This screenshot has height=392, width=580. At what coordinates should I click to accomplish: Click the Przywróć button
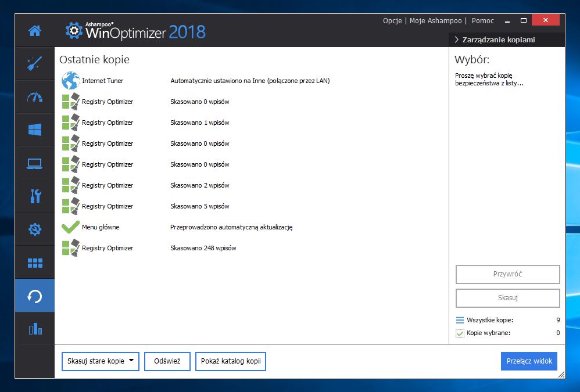507,274
